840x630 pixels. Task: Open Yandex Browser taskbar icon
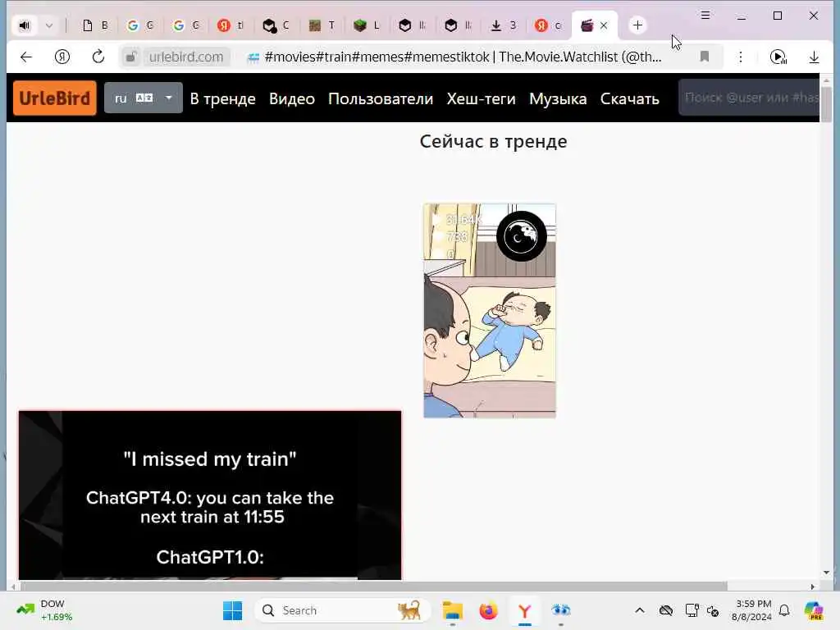(x=524, y=610)
